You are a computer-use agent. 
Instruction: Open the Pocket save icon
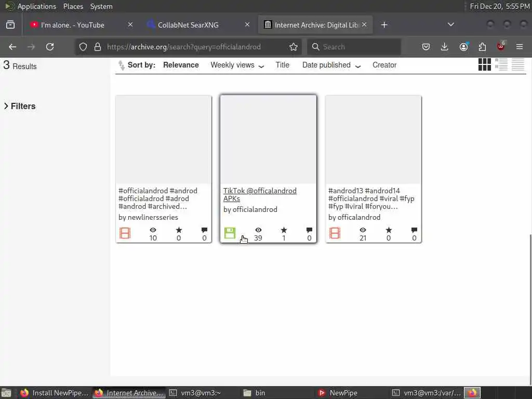point(426,47)
